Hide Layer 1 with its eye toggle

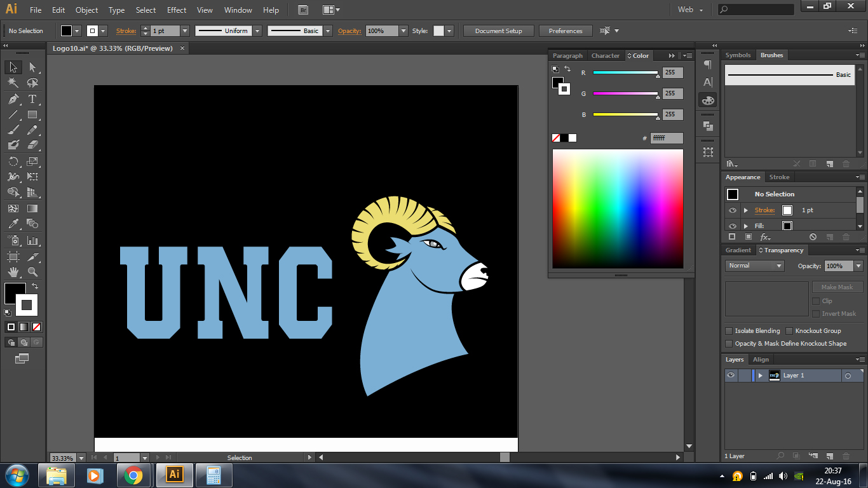pos(731,375)
